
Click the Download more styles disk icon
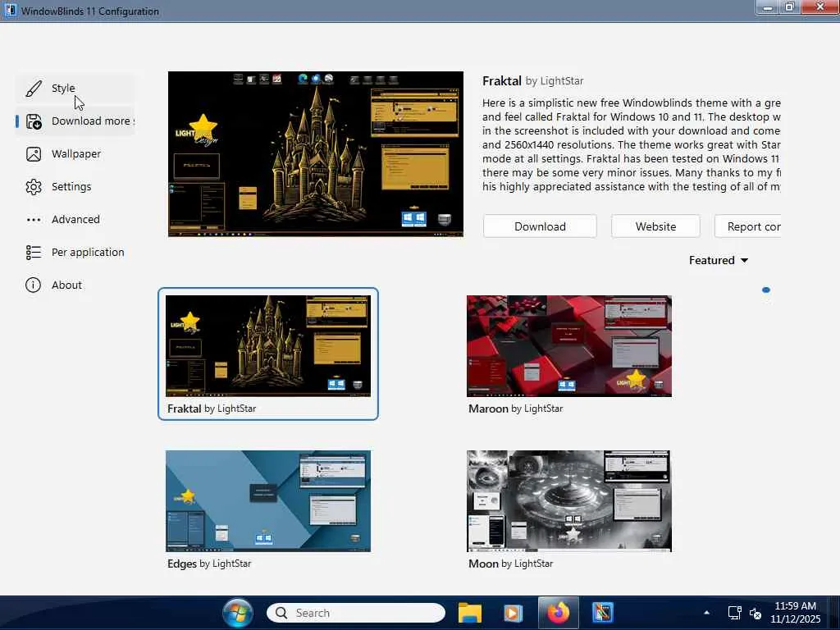(x=33, y=121)
